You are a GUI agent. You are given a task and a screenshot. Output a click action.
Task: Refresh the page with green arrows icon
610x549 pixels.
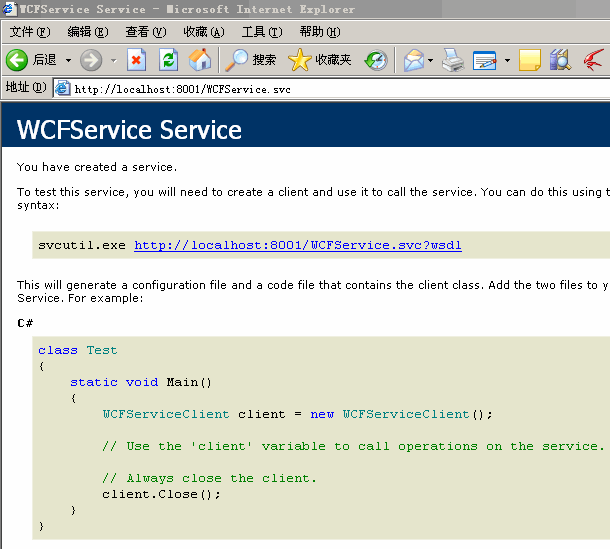168,60
